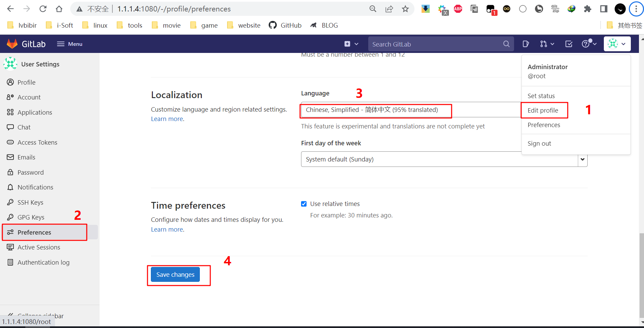Click the Save changes button
The width and height of the screenshot is (644, 328).
pos(175,274)
